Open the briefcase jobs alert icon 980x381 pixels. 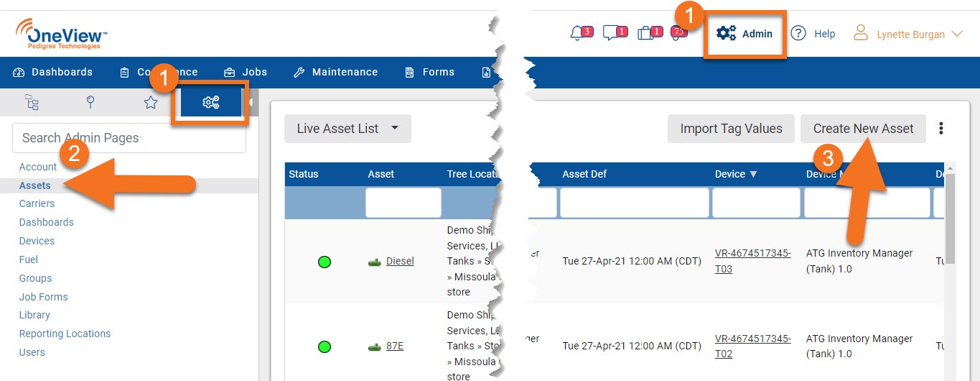pos(645,34)
